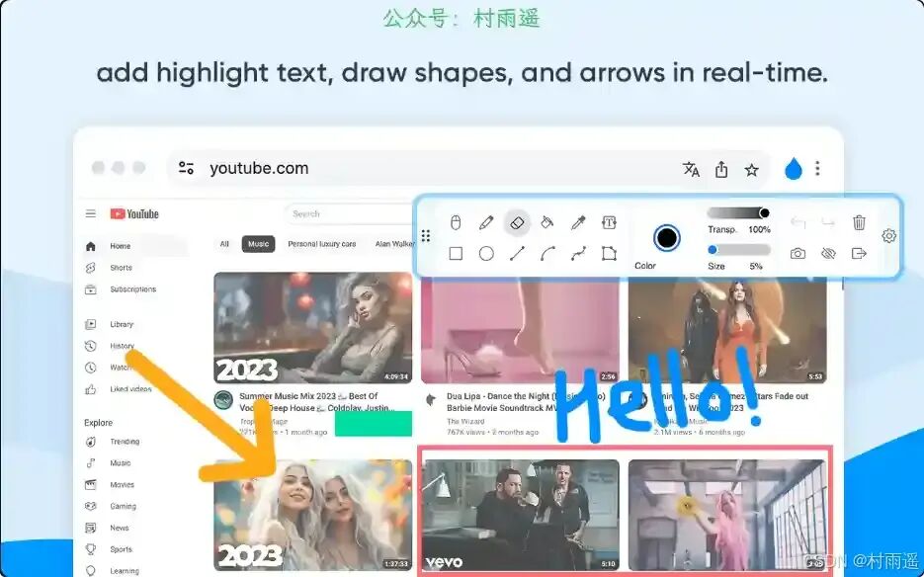Exit drawing mode with exit icon
Screen dimensions: 924x577
[x=859, y=254]
